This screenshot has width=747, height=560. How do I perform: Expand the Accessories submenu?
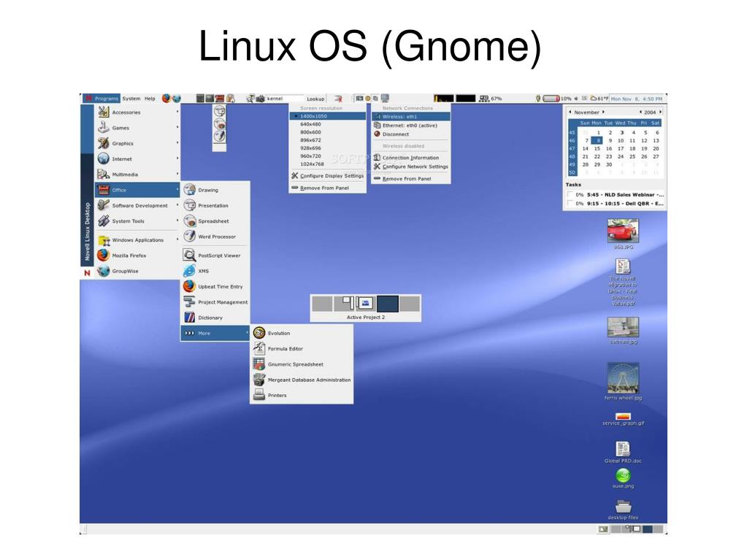tap(137, 112)
